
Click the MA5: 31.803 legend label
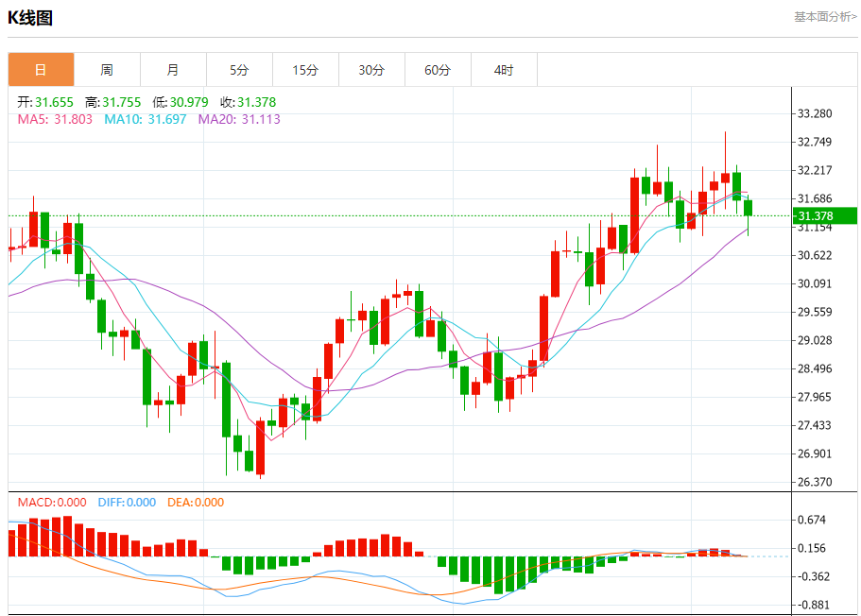[x=55, y=119]
